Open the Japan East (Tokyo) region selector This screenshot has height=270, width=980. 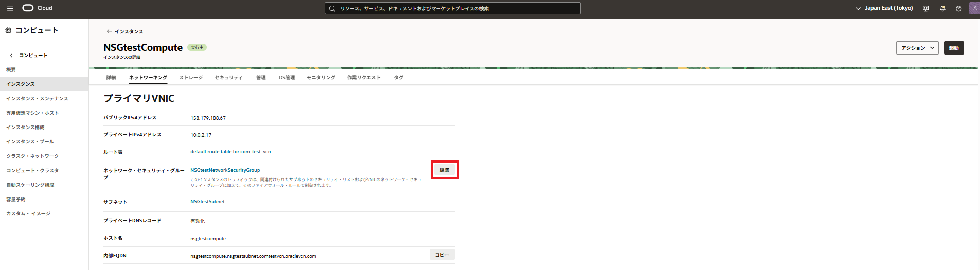click(884, 8)
